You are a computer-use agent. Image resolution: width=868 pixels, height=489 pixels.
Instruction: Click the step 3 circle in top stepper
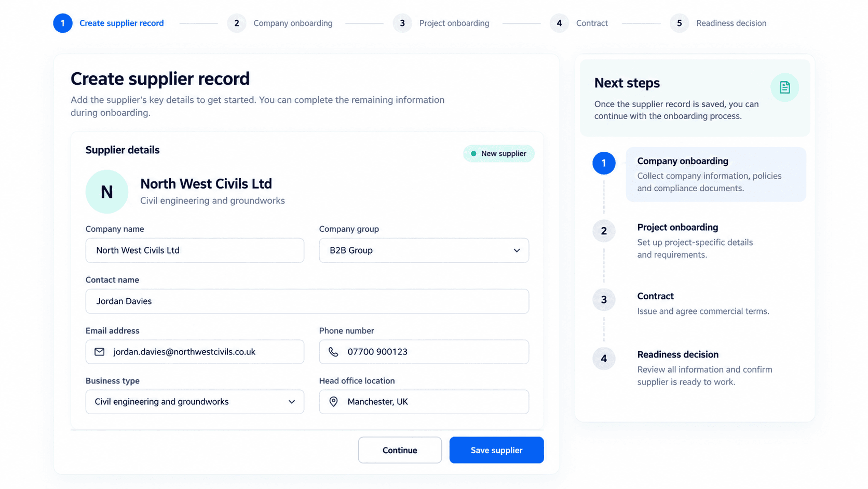402,23
